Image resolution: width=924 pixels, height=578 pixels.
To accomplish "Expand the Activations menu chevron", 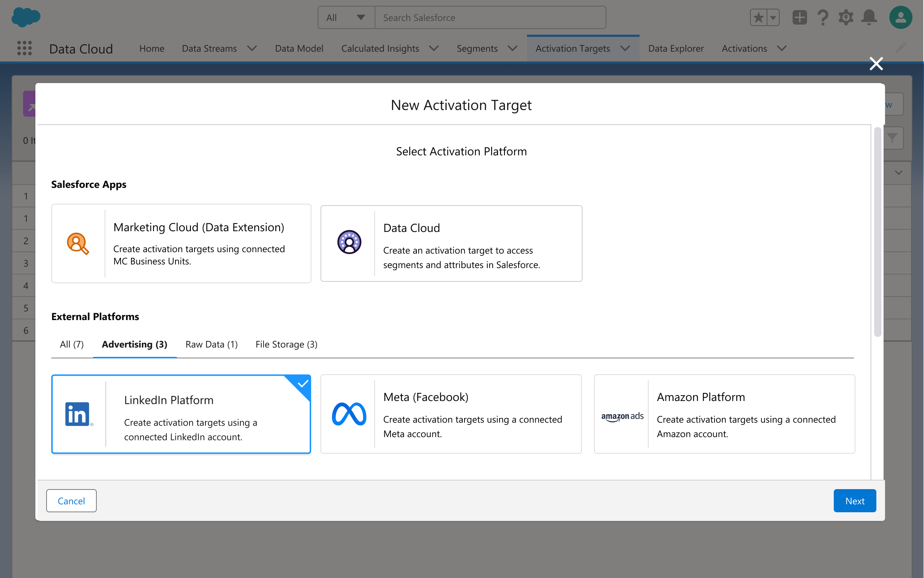I will coord(781,48).
